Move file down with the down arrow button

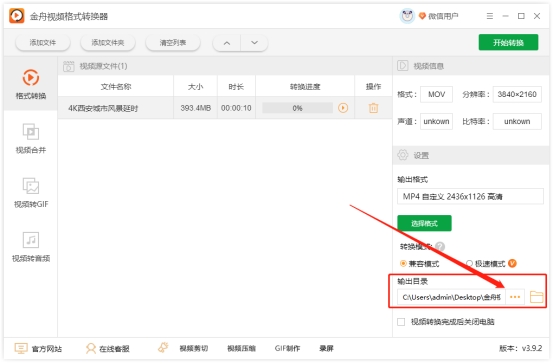pos(254,43)
